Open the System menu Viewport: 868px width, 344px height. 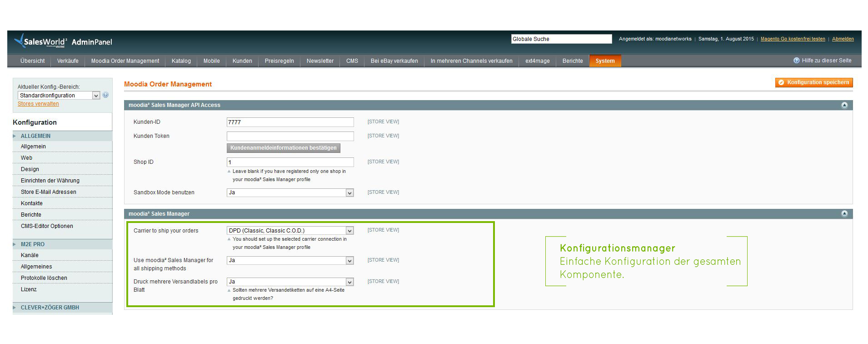click(x=605, y=61)
